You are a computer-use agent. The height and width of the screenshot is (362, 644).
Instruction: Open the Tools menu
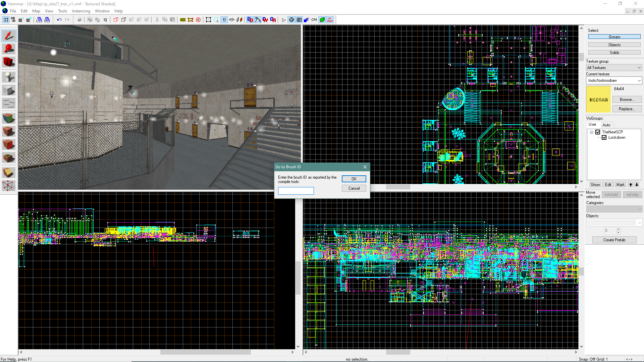pyautogui.click(x=62, y=11)
